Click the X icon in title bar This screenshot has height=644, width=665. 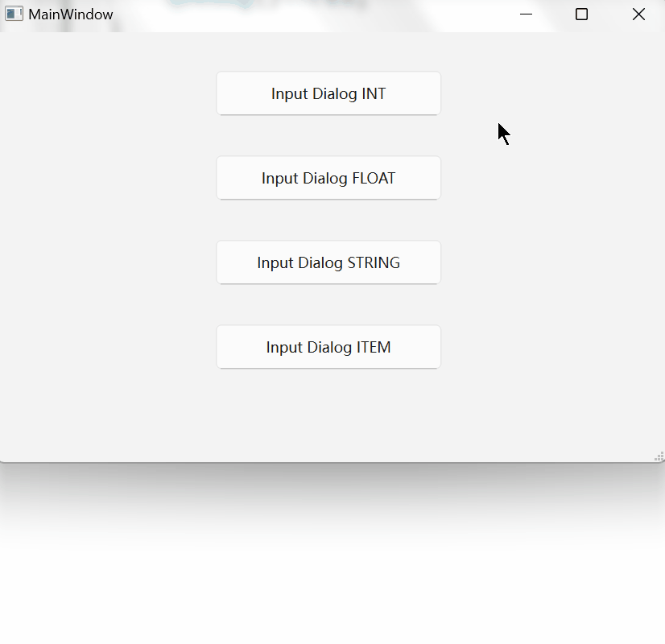pyautogui.click(x=638, y=14)
